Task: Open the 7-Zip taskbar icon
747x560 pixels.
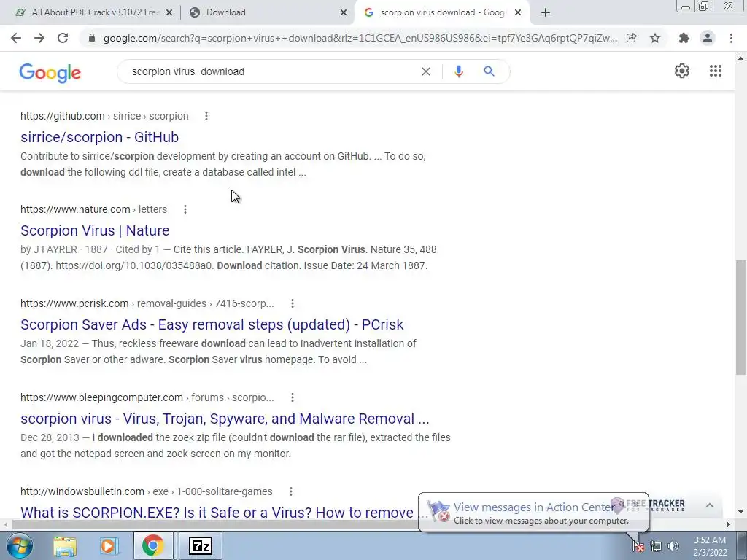Action: click(x=200, y=545)
